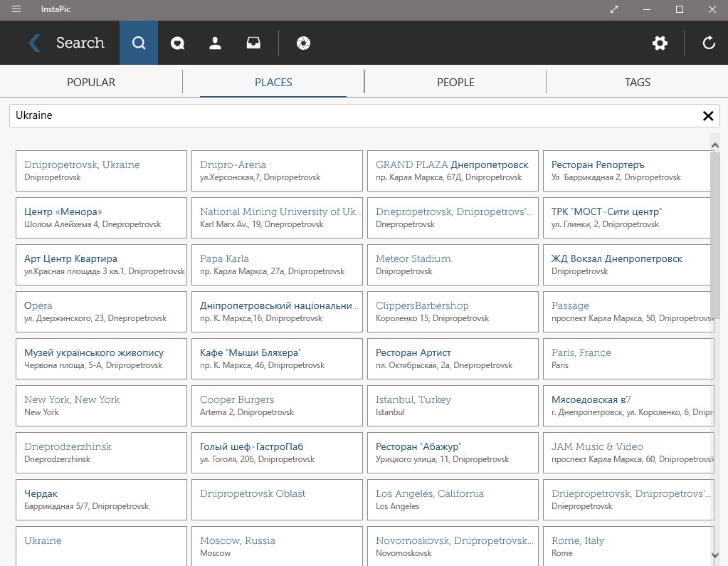Open ЖД Вокзал Днепропетровск place

coord(627,265)
